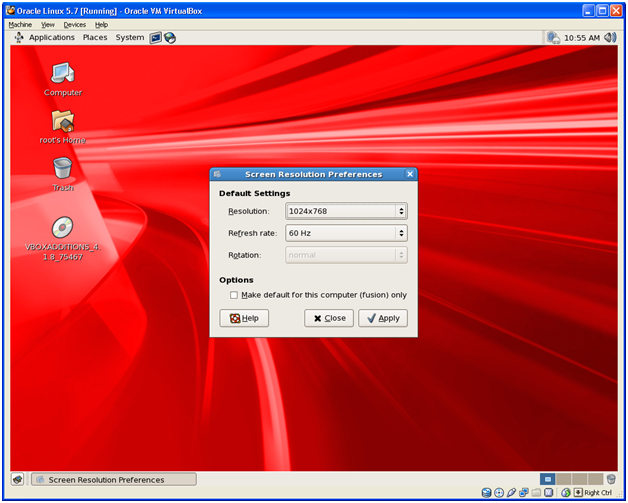Click the Options heading text
Viewport: 628px width, 503px height.
pos(236,280)
